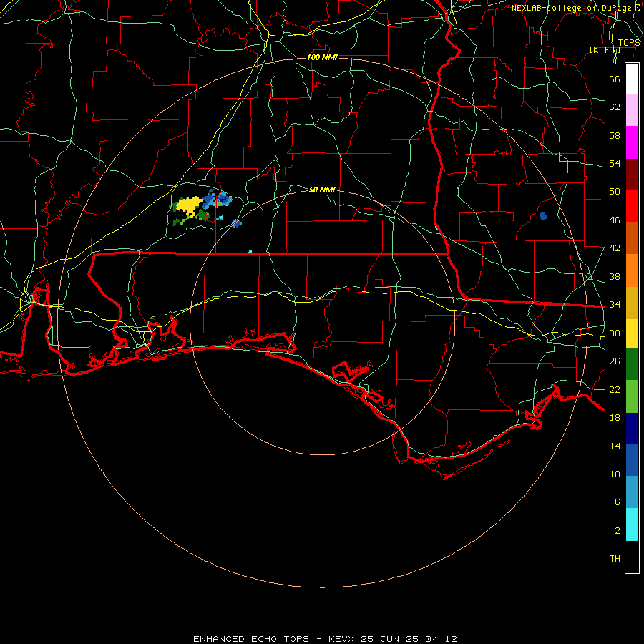Click the legend value '62'

[615, 107]
